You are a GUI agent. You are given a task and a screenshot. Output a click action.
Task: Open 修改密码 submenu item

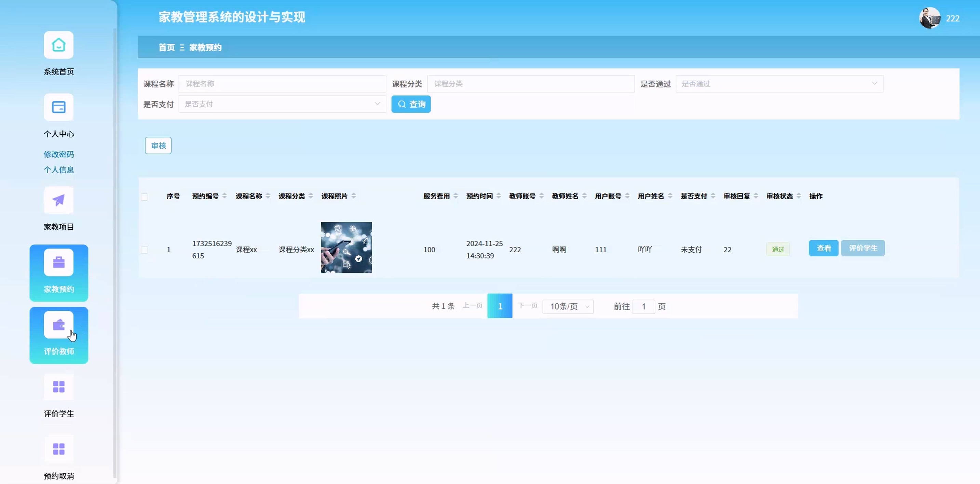tap(58, 154)
